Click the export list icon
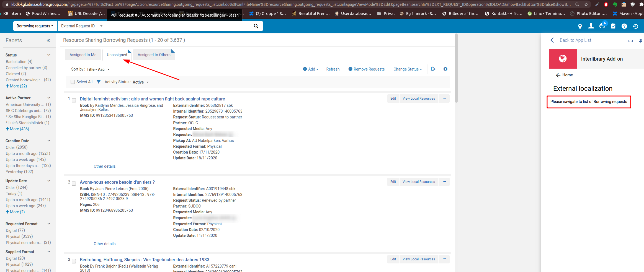Screen dimensions: 644x272 pos(433,69)
